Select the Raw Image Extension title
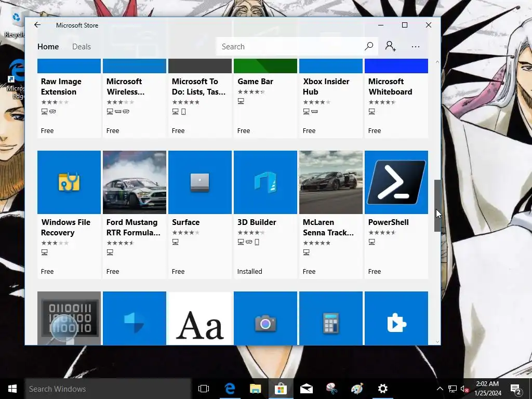532x399 pixels. click(61, 87)
